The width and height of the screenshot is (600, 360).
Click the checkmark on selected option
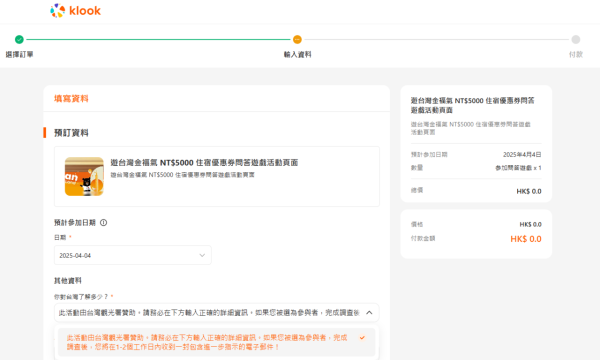(x=362, y=338)
